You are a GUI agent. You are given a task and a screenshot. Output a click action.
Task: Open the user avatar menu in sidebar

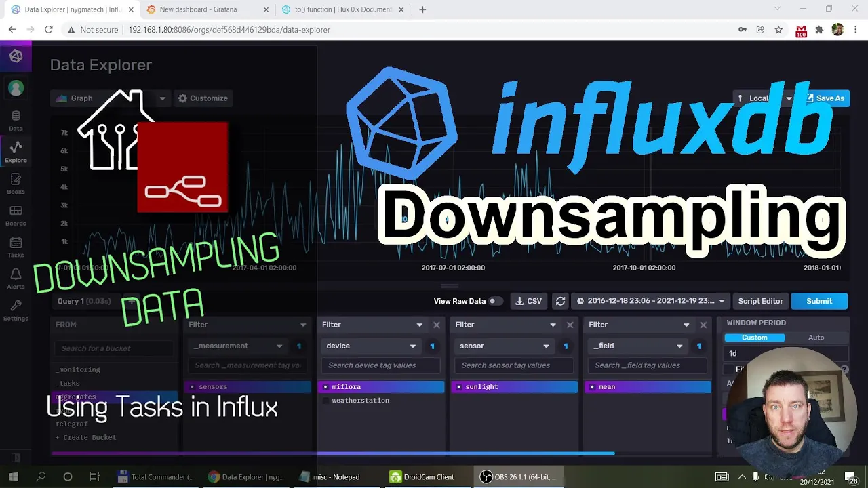16,88
